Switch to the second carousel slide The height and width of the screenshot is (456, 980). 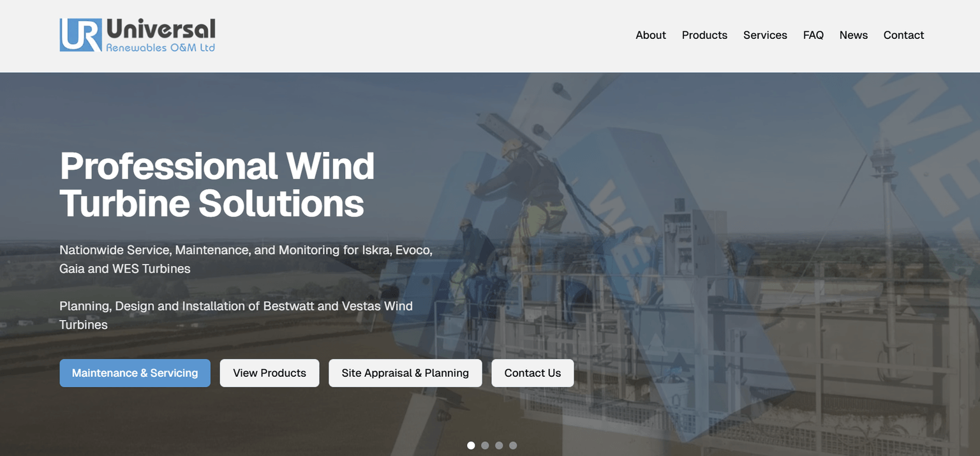tap(485, 445)
